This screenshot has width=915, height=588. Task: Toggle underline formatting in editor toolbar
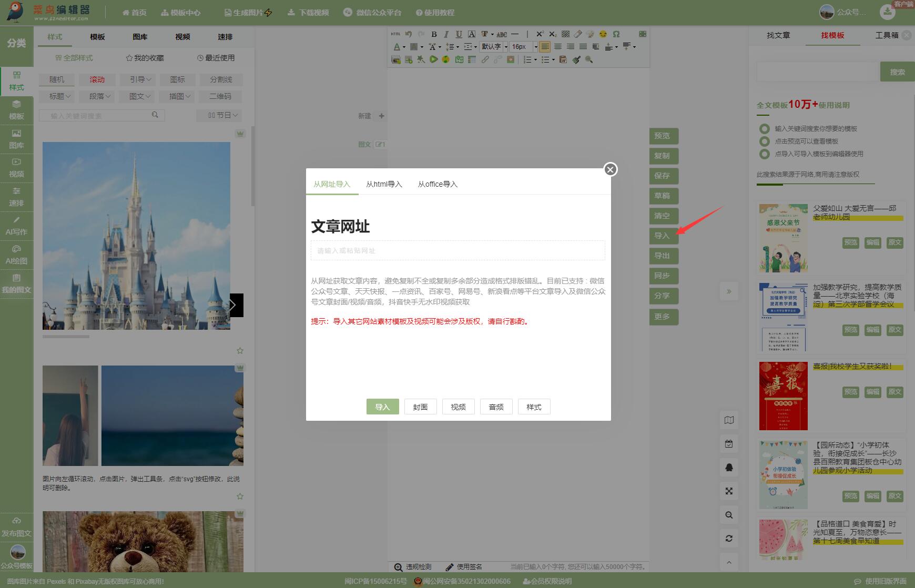[459, 34]
